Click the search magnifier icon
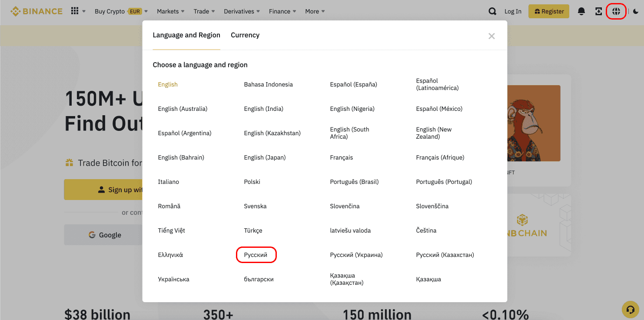The height and width of the screenshot is (320, 644). click(492, 12)
